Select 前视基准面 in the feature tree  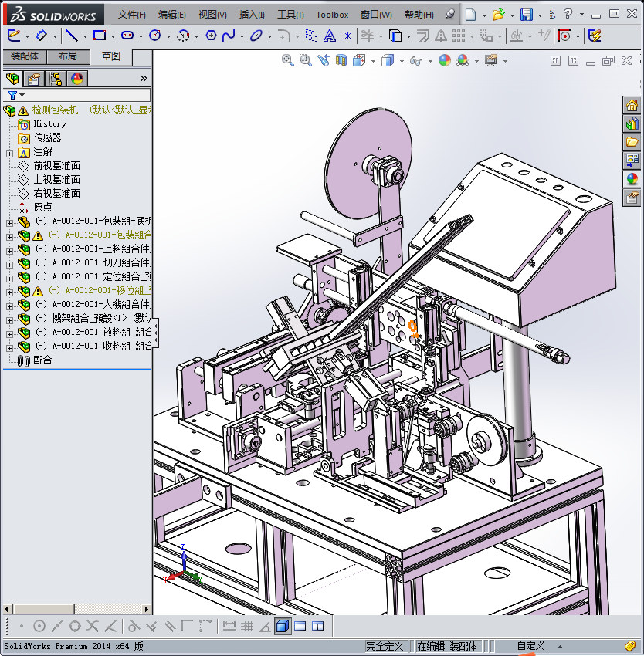[x=56, y=166]
